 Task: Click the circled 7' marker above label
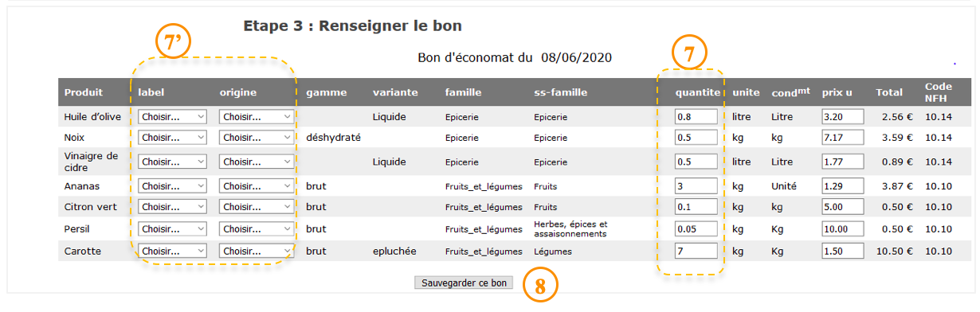tap(173, 42)
